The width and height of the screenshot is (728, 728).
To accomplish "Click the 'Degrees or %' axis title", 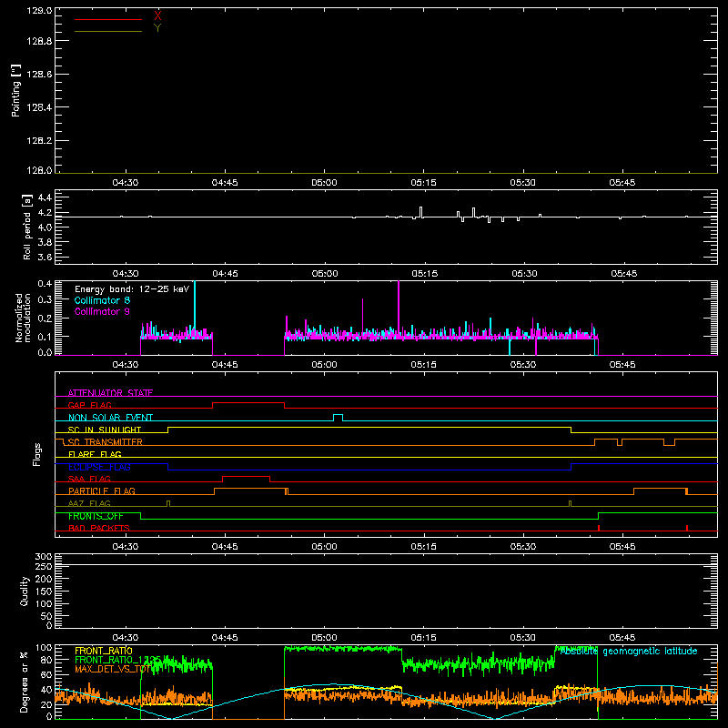I will pyautogui.click(x=25, y=682).
